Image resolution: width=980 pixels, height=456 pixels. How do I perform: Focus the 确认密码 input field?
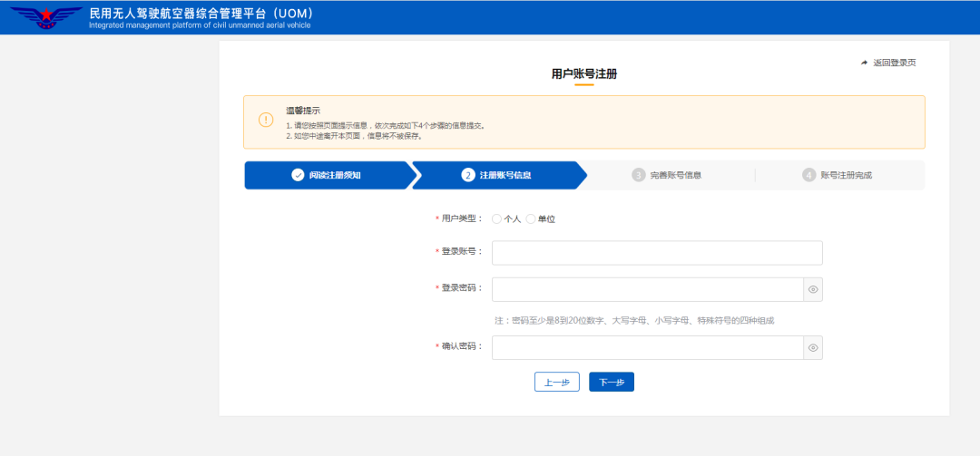tap(648, 348)
